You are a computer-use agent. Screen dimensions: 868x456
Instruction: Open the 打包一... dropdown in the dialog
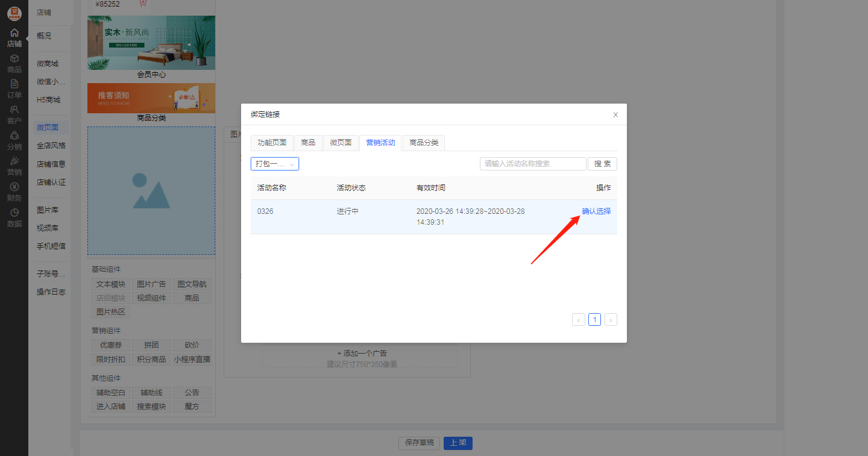[x=274, y=163]
